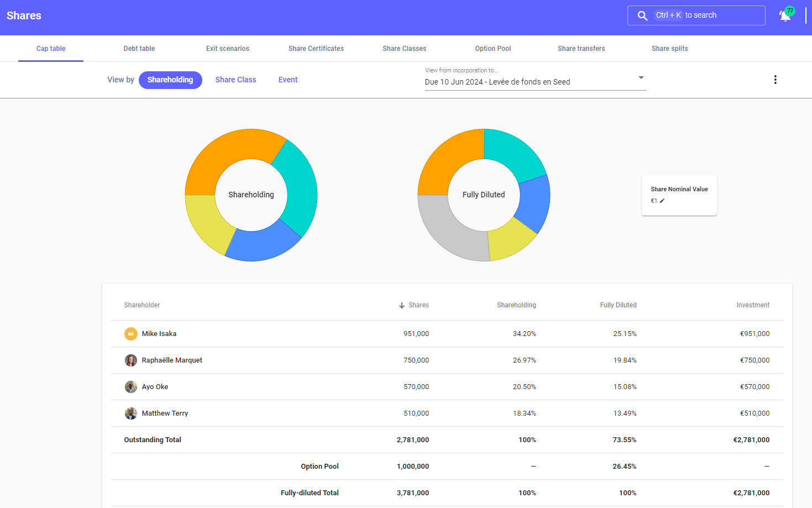The image size is (812, 508).
Task: Click Ayo Oke's profile photo
Action: click(131, 387)
